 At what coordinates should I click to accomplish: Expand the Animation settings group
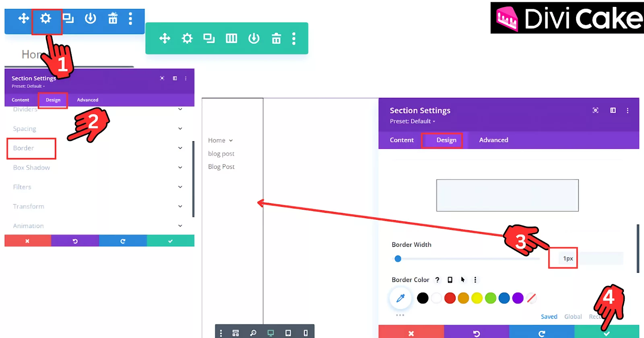(x=97, y=226)
